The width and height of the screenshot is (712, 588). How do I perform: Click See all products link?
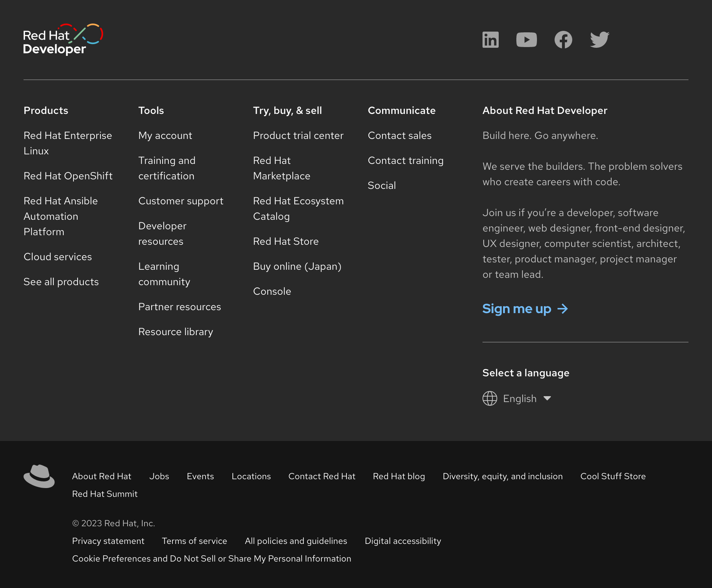(61, 282)
